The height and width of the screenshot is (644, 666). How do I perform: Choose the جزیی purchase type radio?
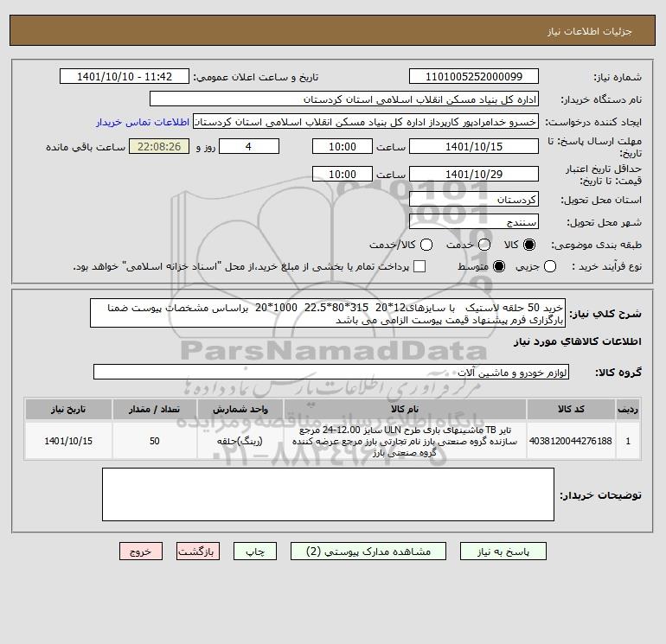pyautogui.click(x=550, y=266)
